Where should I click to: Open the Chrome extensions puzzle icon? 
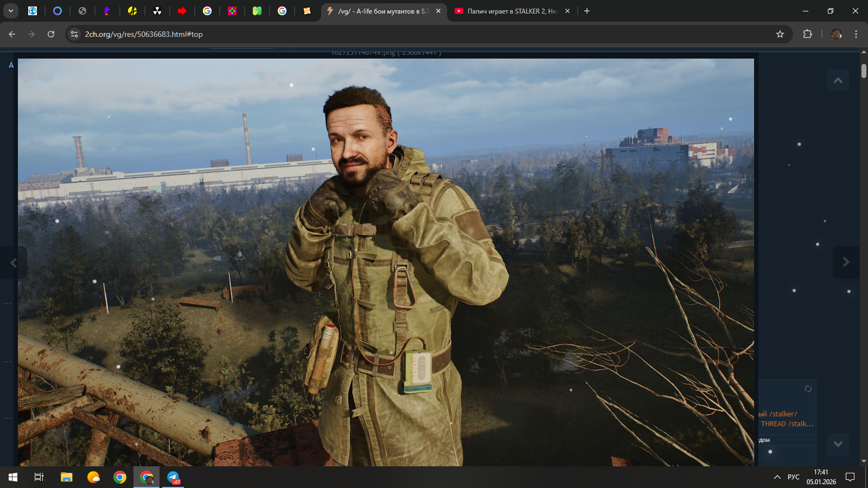coord(807,34)
